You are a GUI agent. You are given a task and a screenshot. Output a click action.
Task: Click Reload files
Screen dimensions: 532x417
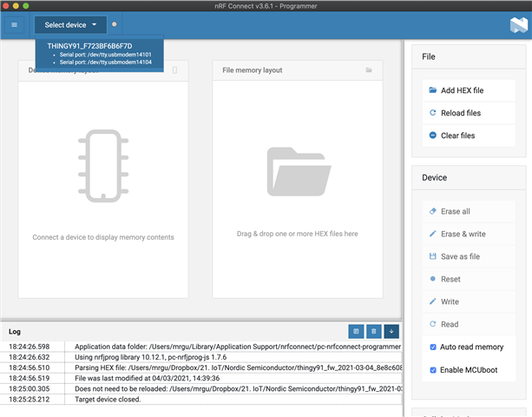[x=469, y=113]
